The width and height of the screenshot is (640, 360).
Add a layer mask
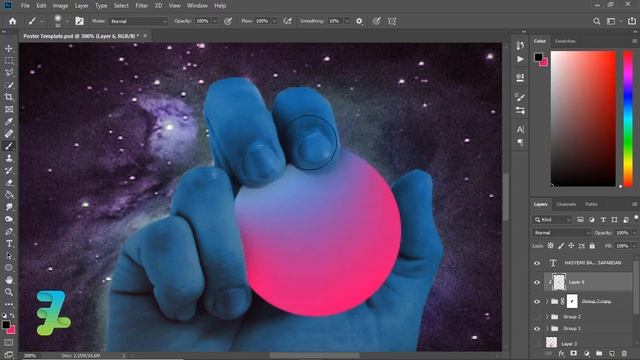click(573, 353)
